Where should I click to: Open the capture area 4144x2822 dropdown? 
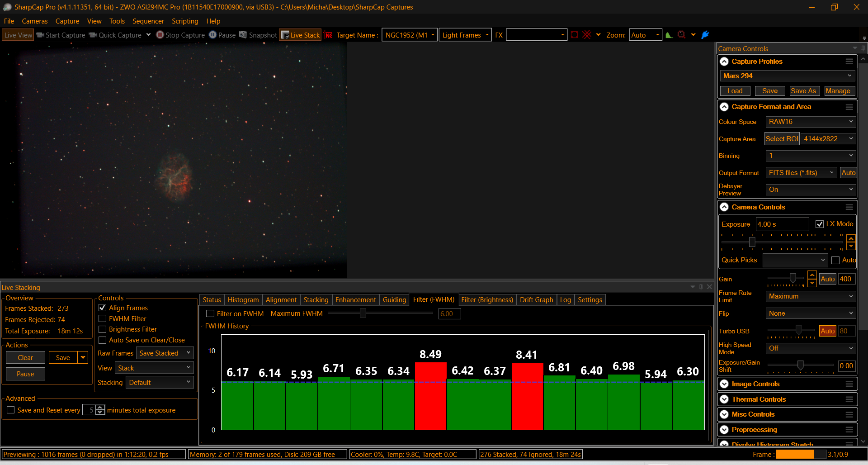828,139
